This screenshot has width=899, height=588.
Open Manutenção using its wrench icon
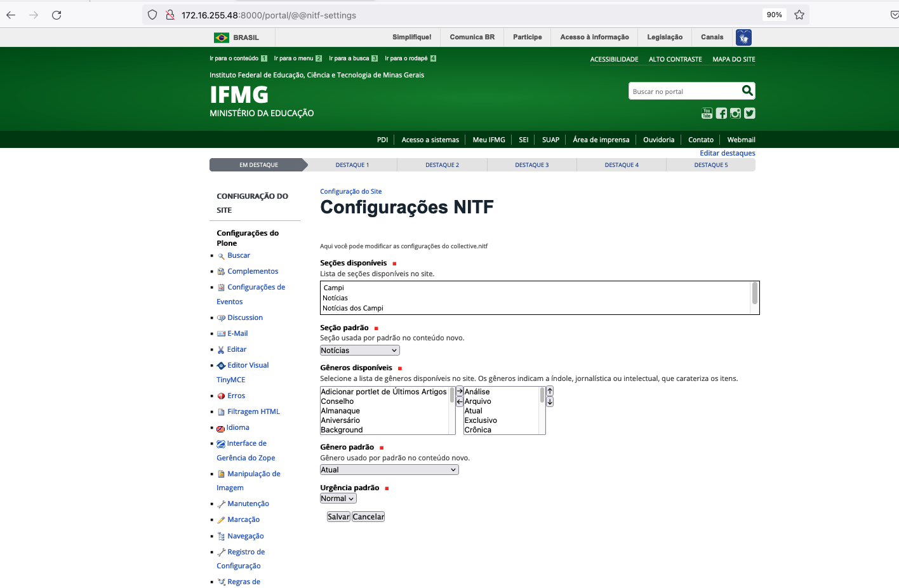222,504
